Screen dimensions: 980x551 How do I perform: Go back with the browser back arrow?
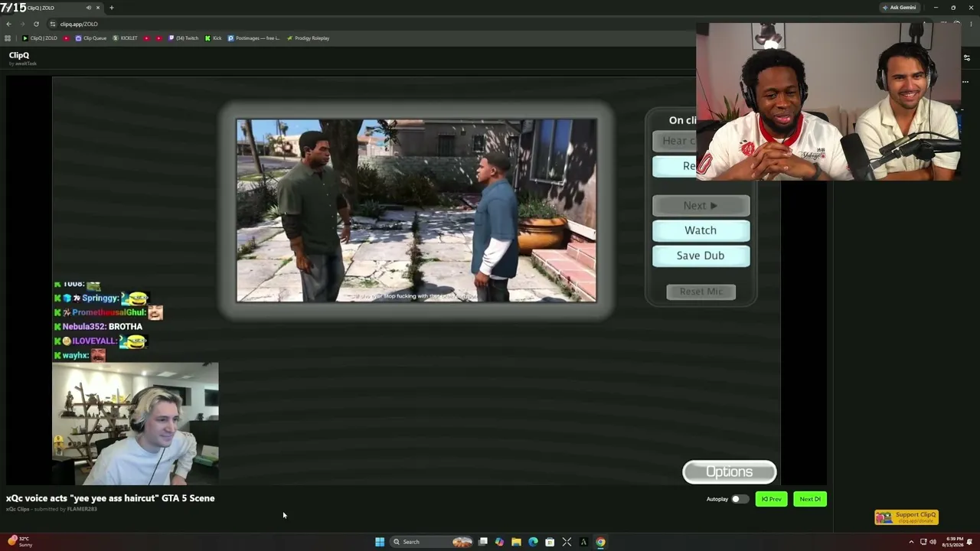(8, 24)
